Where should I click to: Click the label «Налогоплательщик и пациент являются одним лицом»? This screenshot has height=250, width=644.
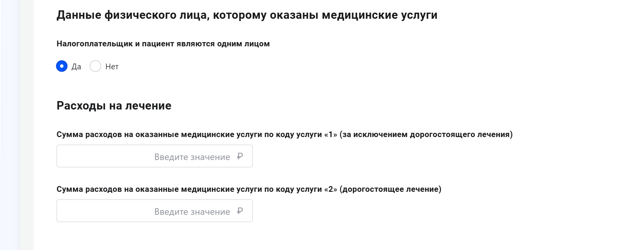(x=163, y=43)
